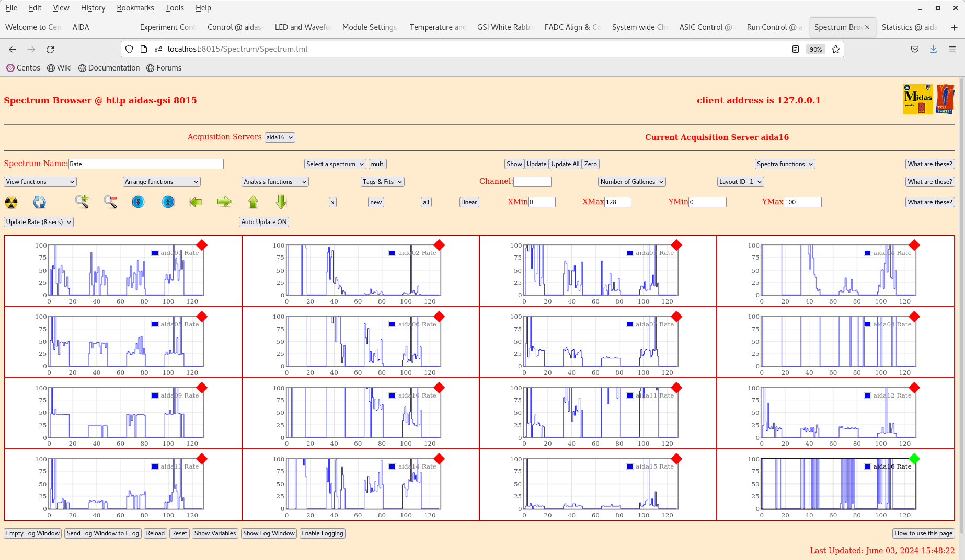Image resolution: width=965 pixels, height=560 pixels.
Task: Toggle the red diamond on aida06 Rate
Action: [x=439, y=317]
